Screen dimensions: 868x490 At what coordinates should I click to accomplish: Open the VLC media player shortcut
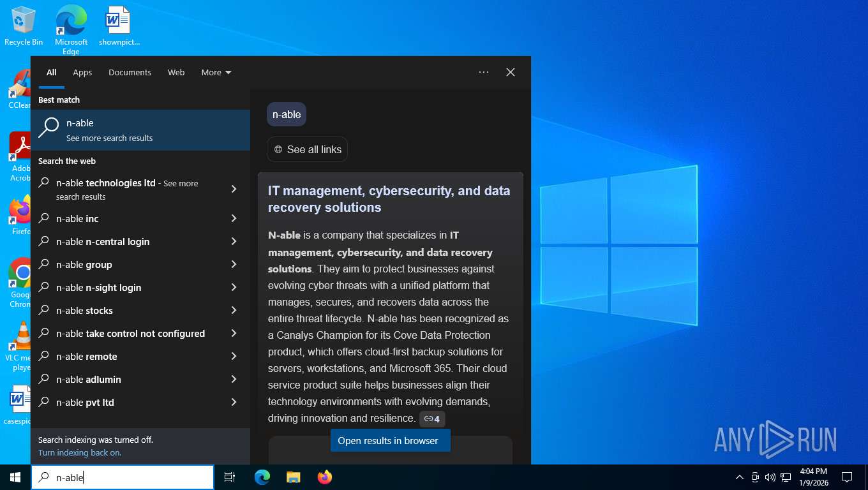(19, 346)
